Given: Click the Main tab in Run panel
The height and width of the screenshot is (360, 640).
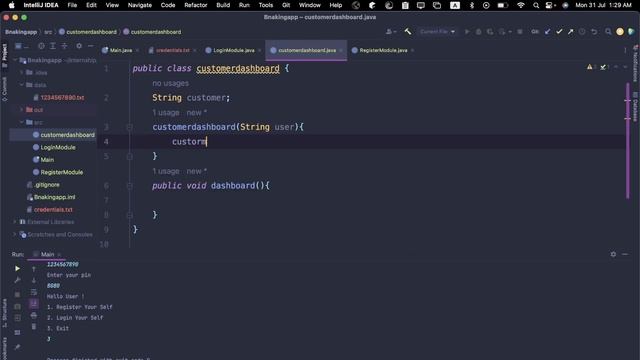Looking at the screenshot, I should [47, 254].
